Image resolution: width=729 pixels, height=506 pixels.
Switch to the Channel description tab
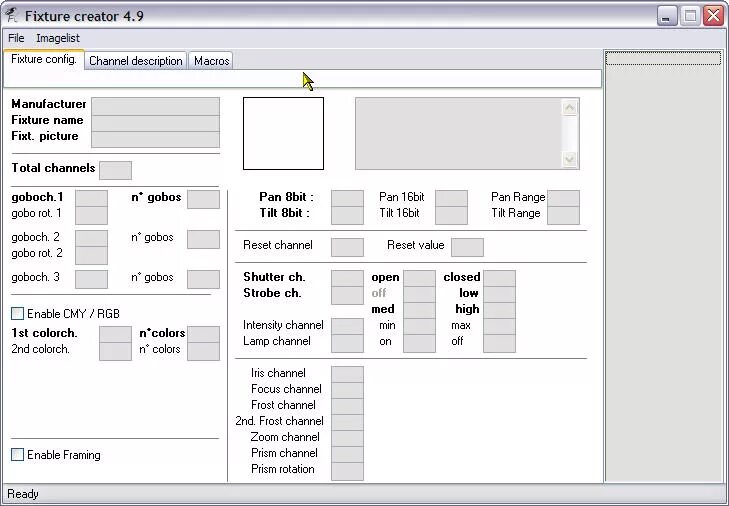pos(135,61)
